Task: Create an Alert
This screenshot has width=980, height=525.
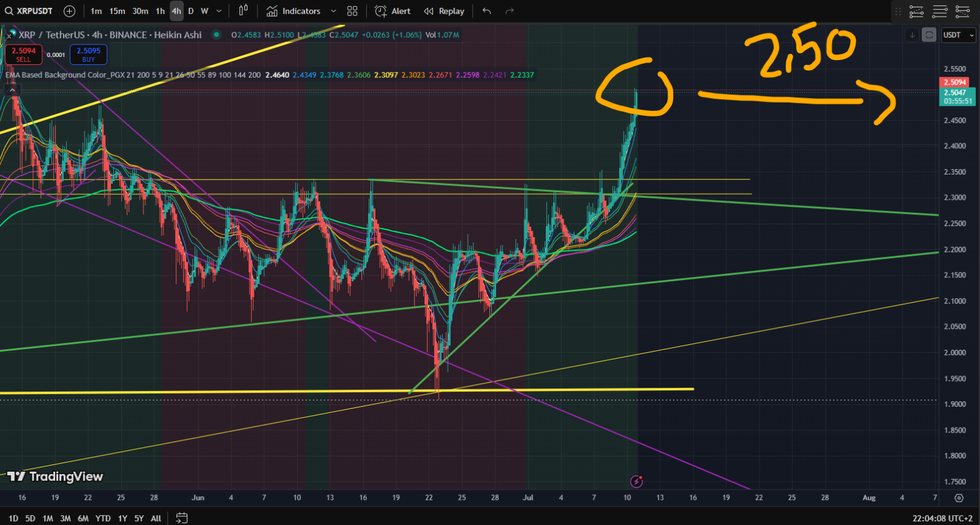Action: [393, 11]
